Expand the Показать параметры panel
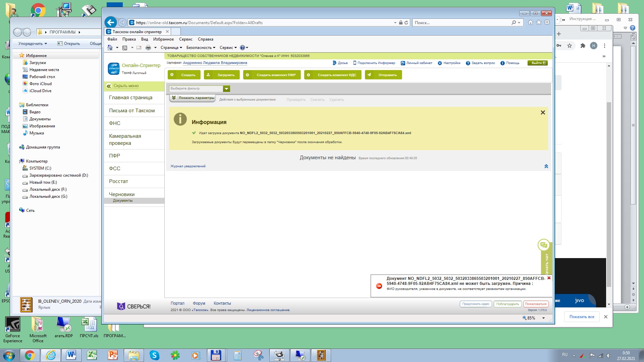The image size is (644, 362). pyautogui.click(x=193, y=98)
